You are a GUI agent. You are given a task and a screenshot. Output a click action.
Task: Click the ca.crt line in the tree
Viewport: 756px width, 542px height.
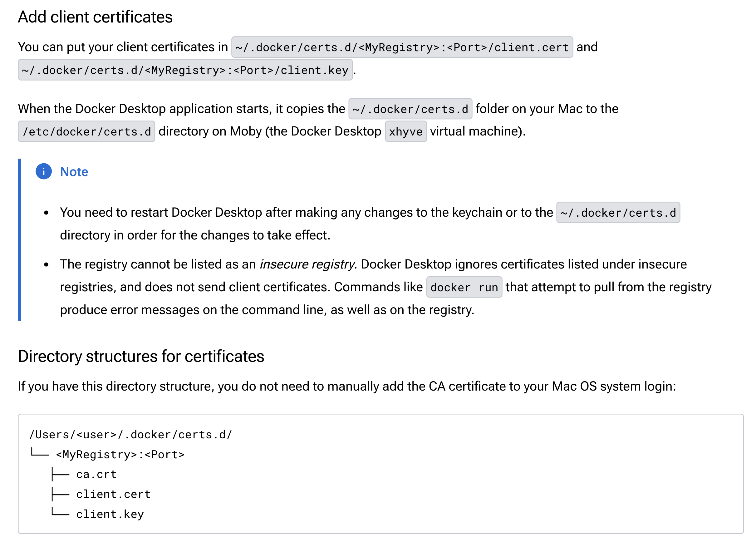(96, 474)
